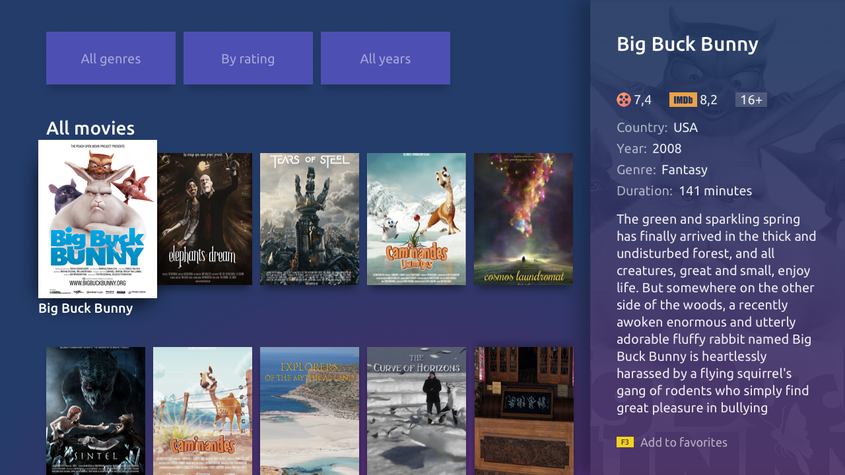Image resolution: width=845 pixels, height=475 pixels.
Task: Open The Curve of Horizons poster
Action: (417, 411)
